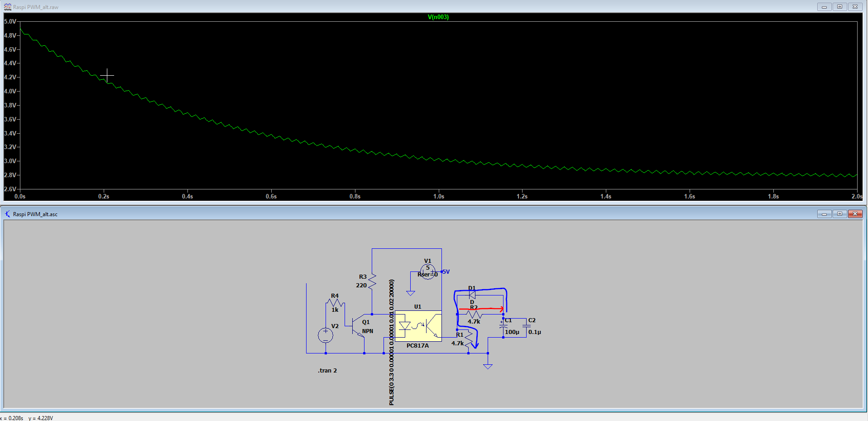Select the V1 voltage source symbol
The width and height of the screenshot is (868, 421).
click(x=427, y=271)
